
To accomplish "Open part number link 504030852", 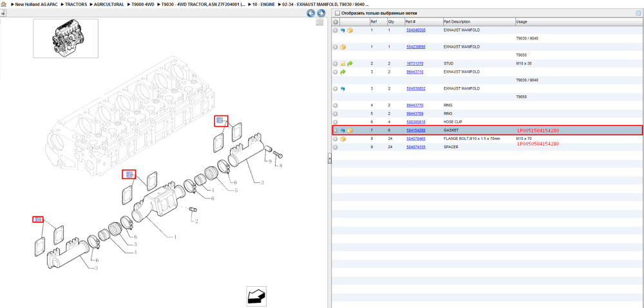I will coord(415,89).
